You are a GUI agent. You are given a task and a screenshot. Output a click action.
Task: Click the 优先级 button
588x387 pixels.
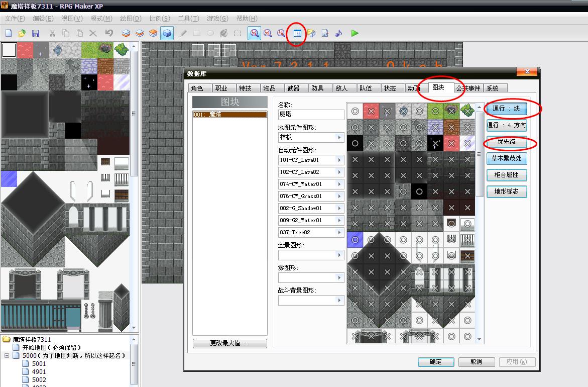507,142
